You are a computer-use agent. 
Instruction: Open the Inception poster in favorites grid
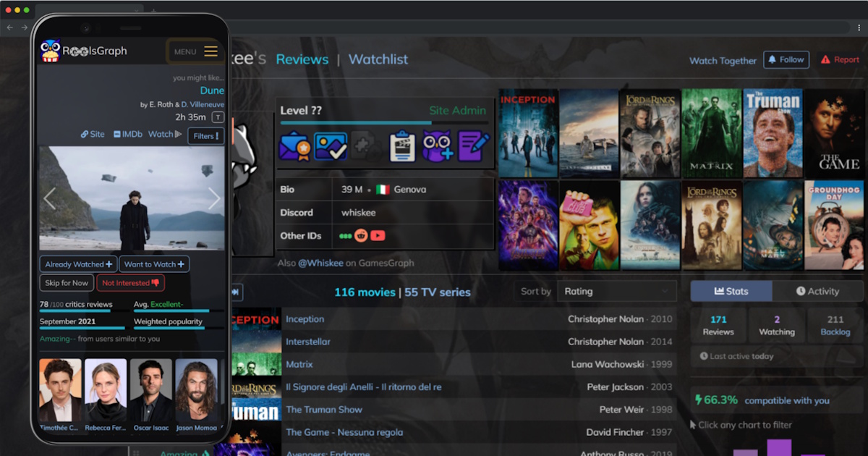click(528, 133)
